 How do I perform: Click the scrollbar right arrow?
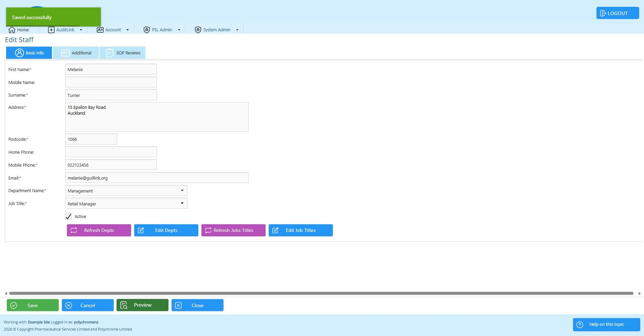pyautogui.click(x=639, y=293)
